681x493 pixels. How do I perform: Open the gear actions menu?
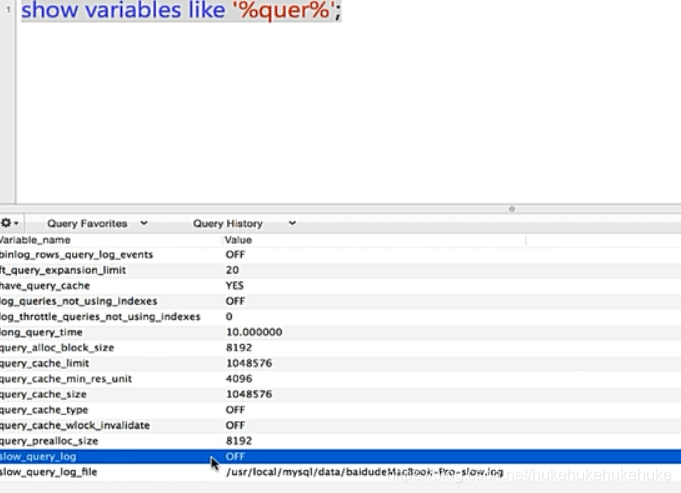coord(9,223)
